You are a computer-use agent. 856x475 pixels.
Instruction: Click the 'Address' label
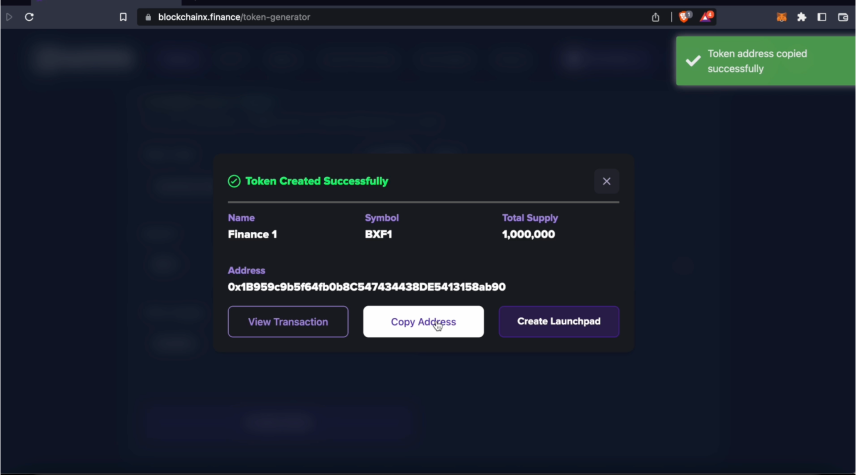click(x=246, y=270)
